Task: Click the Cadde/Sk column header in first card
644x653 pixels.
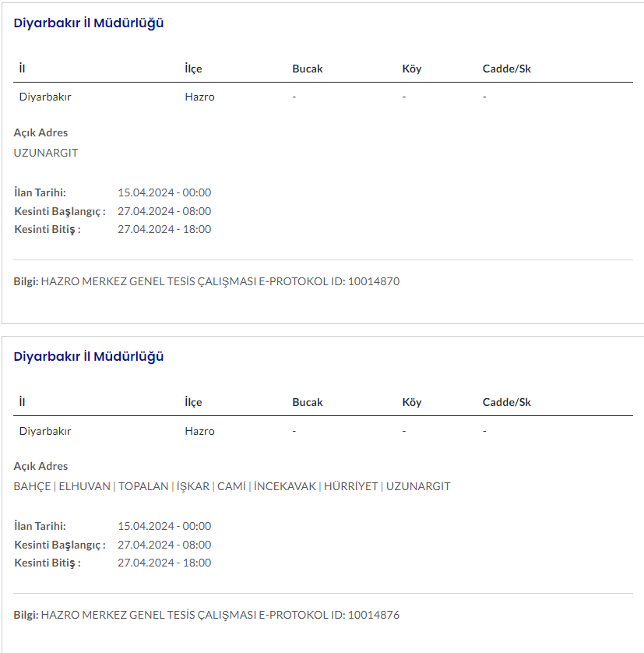Action: pyautogui.click(x=506, y=69)
